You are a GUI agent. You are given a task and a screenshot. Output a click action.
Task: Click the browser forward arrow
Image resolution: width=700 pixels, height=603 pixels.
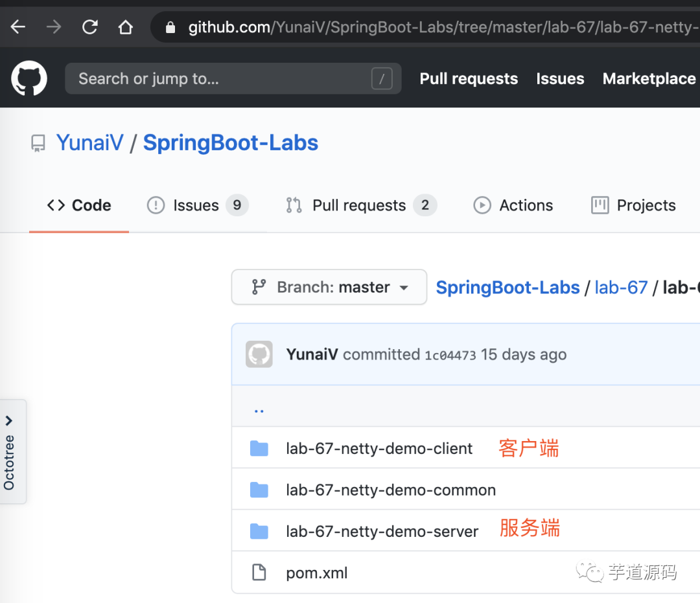54,27
